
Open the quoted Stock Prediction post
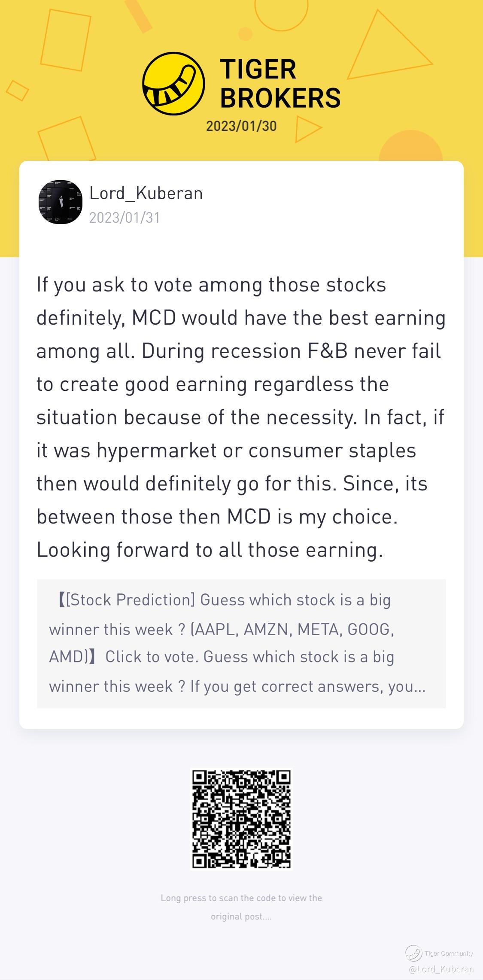tap(241, 644)
